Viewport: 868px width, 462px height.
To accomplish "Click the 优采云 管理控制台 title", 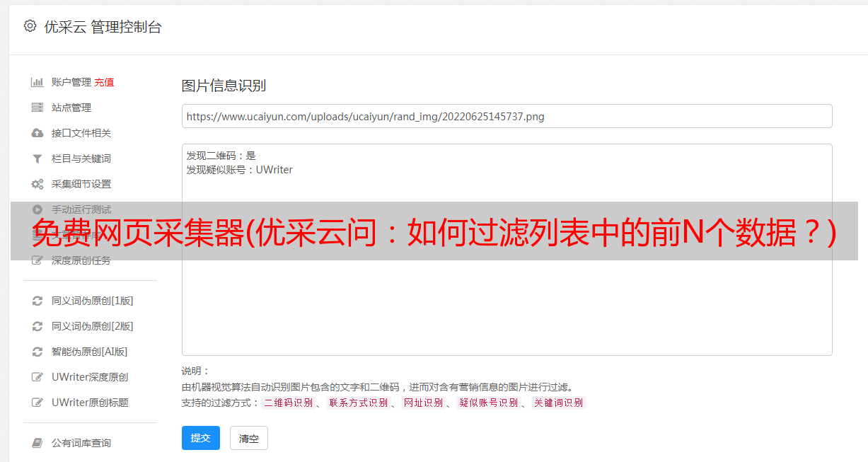I will [103, 27].
